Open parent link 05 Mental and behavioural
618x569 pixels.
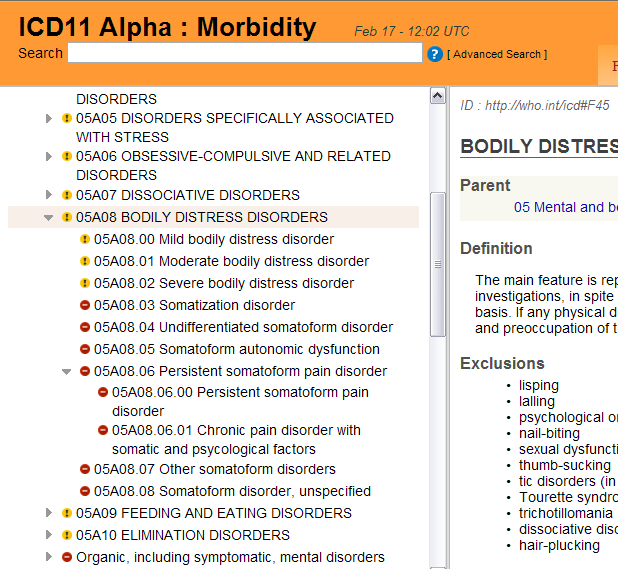tap(566, 207)
